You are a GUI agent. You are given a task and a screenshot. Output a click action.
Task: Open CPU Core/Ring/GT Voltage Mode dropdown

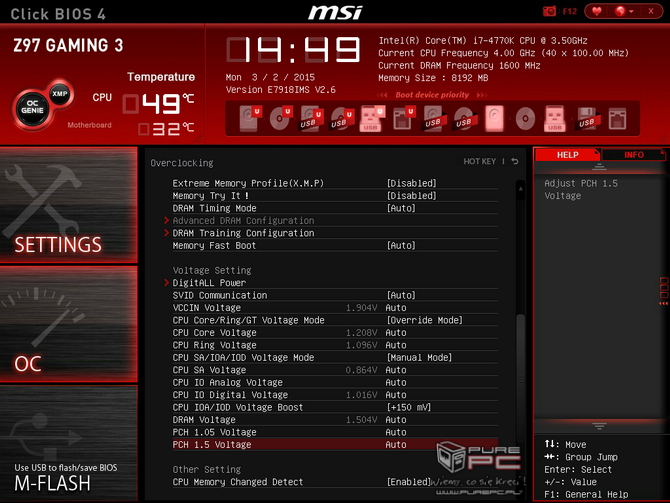pos(424,320)
